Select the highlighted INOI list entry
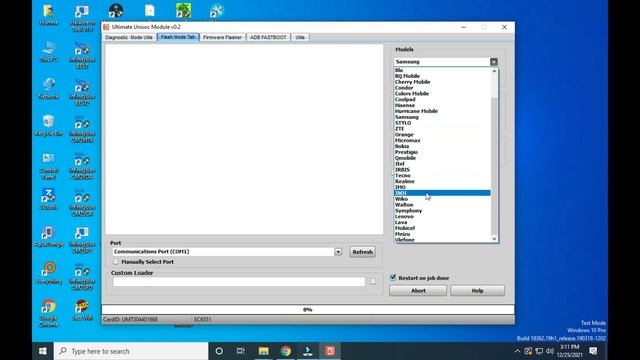This screenshot has height=360, width=640. click(x=442, y=193)
